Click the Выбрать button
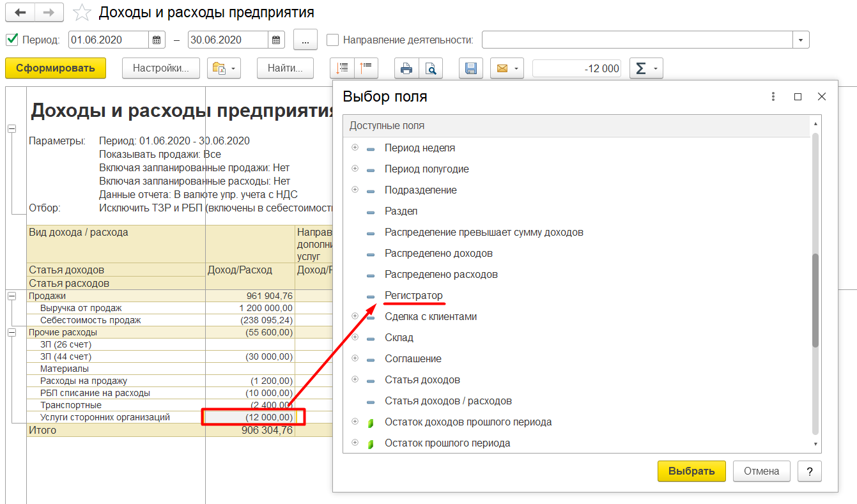The width and height of the screenshot is (857, 504). point(691,471)
